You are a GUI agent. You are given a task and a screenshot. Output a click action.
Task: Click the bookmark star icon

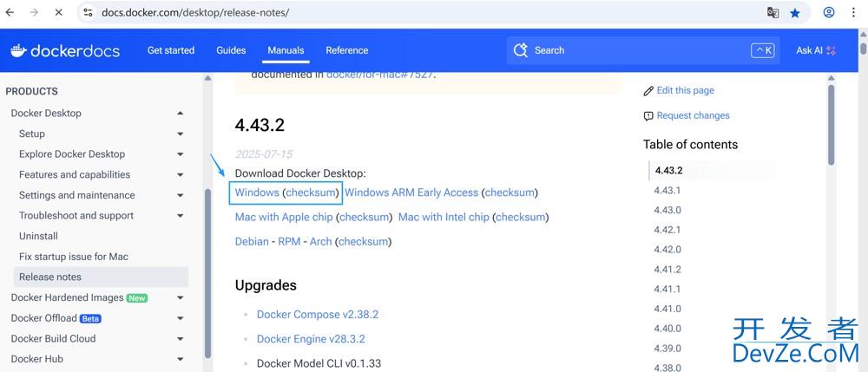tap(795, 13)
